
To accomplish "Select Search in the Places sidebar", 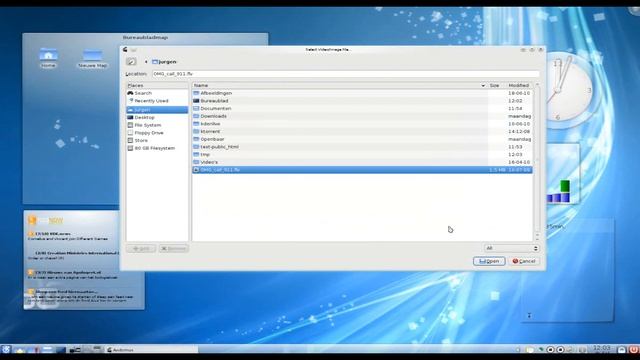I will (157, 93).
